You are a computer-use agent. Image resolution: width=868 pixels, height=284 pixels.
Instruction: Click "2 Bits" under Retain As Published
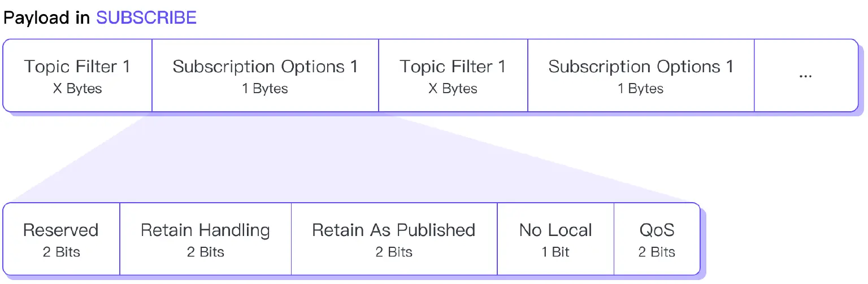pos(394,252)
